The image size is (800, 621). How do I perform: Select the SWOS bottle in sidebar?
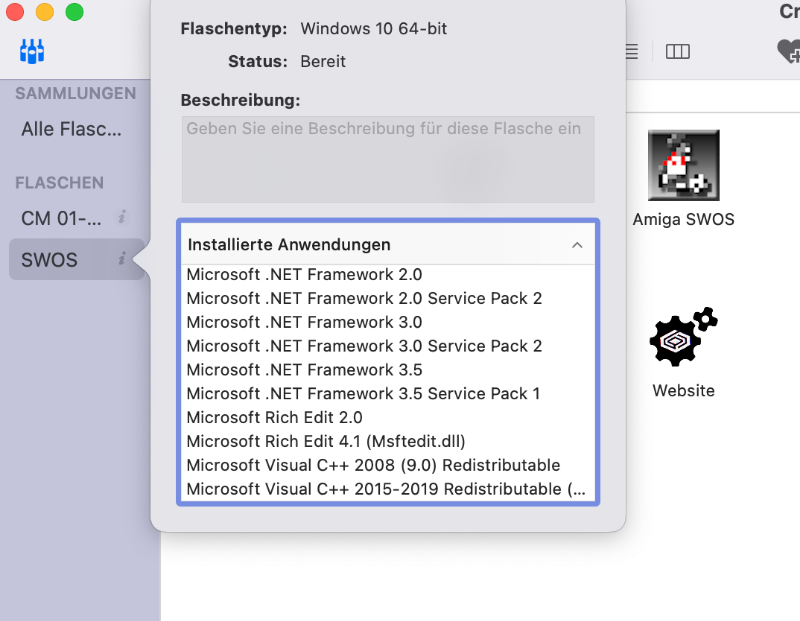pos(50,260)
